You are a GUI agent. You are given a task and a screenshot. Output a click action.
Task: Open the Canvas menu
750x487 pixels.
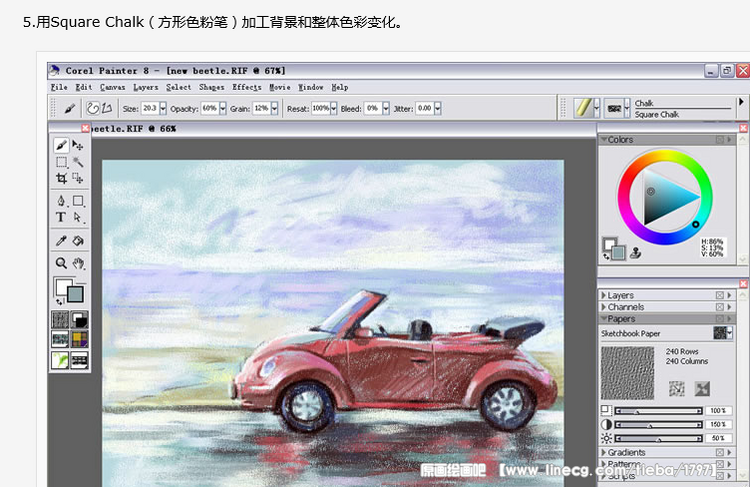click(112, 87)
